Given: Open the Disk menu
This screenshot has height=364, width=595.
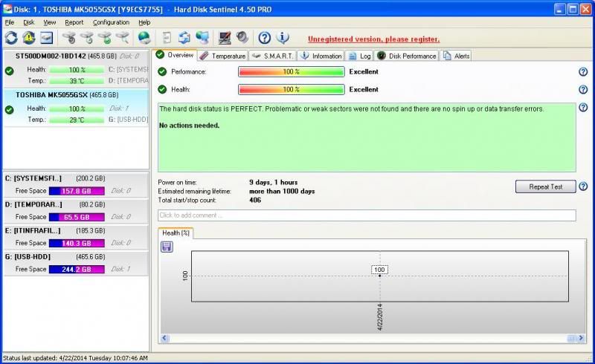Looking at the screenshot, I should pyautogui.click(x=29, y=22).
